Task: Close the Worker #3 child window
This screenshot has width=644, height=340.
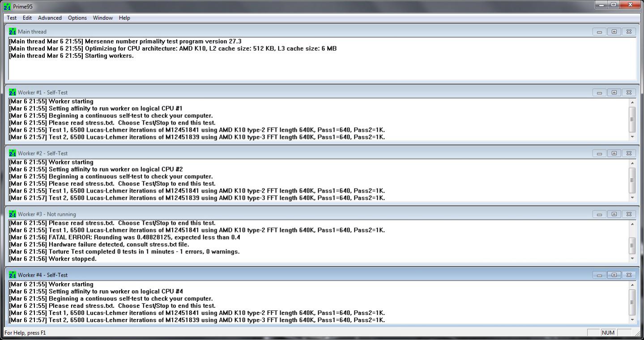Action: (x=629, y=215)
